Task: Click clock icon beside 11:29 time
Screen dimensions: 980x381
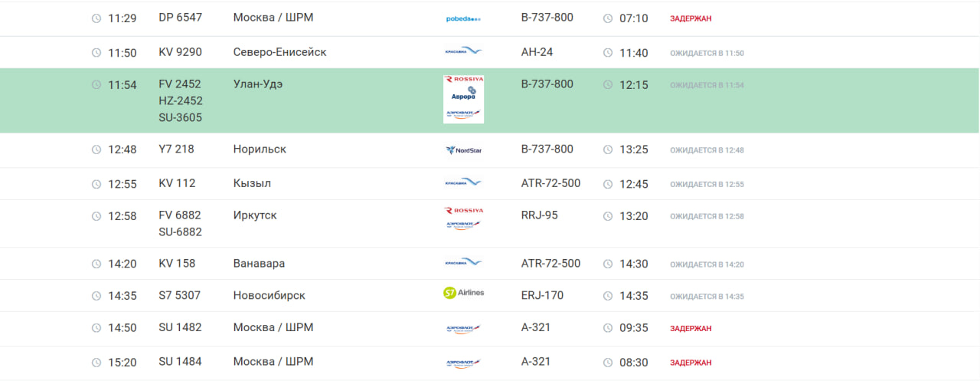Action: (x=96, y=18)
